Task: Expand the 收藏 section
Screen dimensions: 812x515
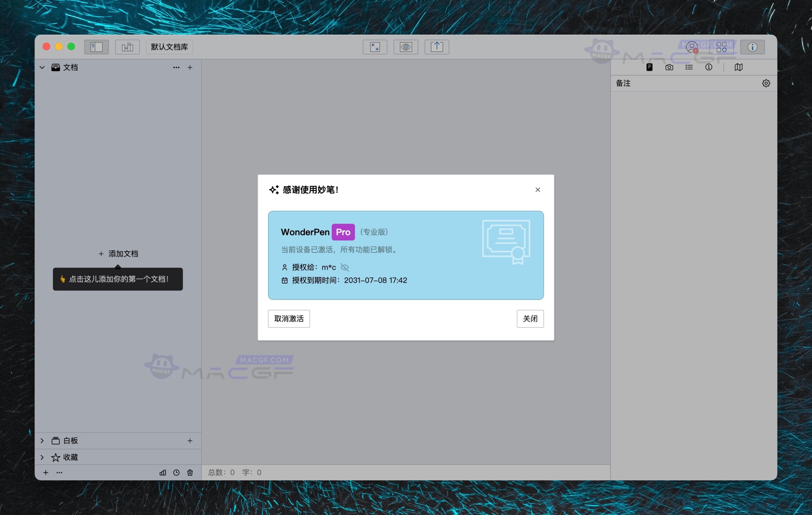Action: click(42, 457)
